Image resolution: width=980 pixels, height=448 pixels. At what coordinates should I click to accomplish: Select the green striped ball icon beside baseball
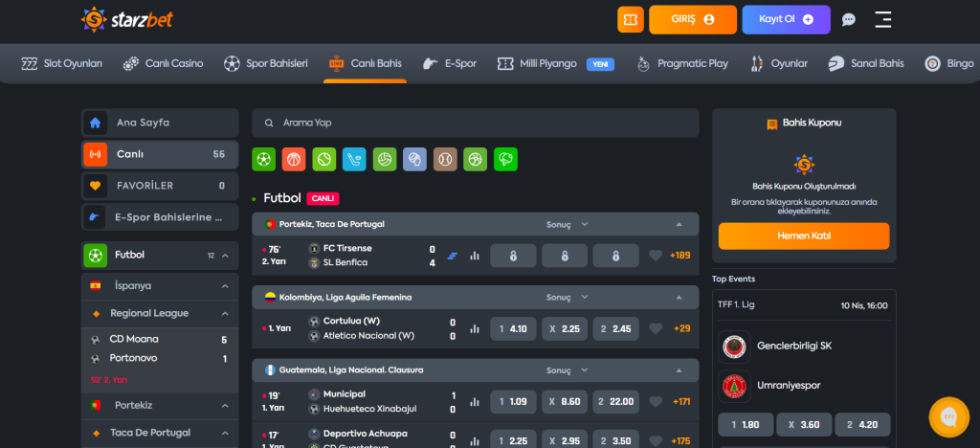[475, 159]
